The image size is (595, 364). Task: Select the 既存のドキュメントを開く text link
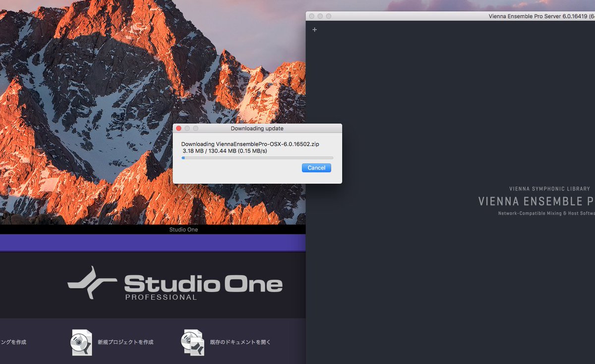(x=240, y=342)
